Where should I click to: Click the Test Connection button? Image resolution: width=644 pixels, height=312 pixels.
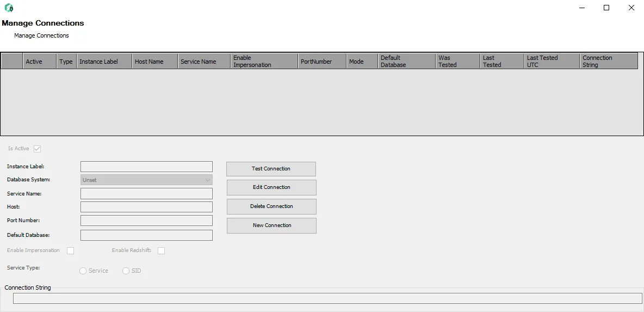(x=271, y=169)
